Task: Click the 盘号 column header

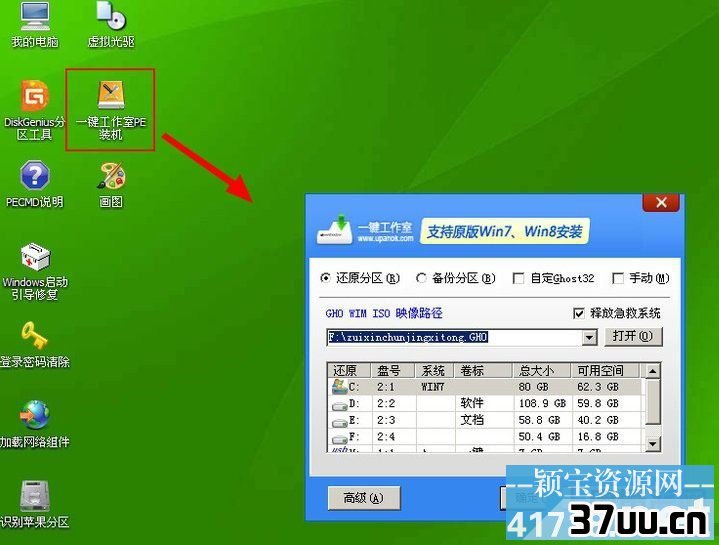Action: click(395, 370)
